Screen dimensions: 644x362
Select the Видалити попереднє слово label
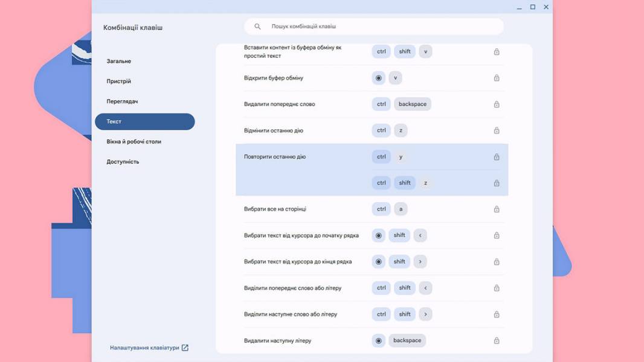279,104
